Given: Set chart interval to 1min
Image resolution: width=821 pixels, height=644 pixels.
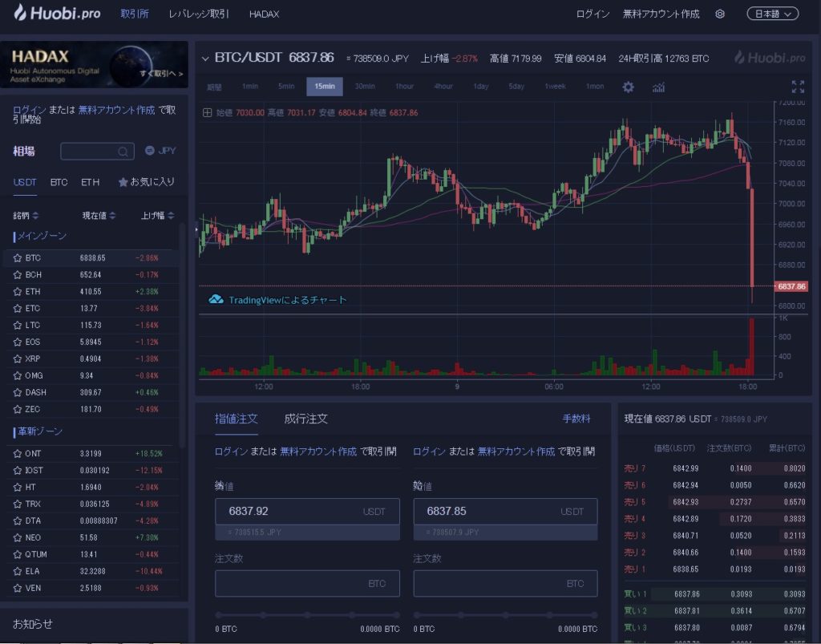Looking at the screenshot, I should (x=250, y=87).
